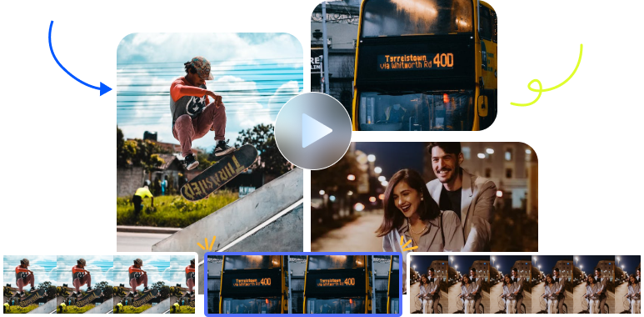This screenshot has height=317, width=644.
Task: Click the Thrasher skateboard deck in photo
Action: tap(219, 173)
